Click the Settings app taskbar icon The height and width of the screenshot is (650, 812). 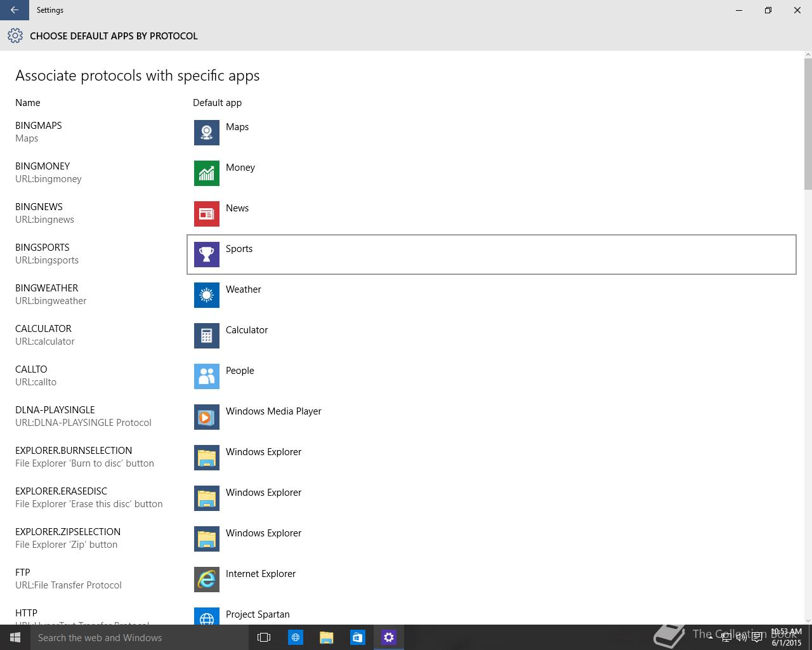pos(388,637)
